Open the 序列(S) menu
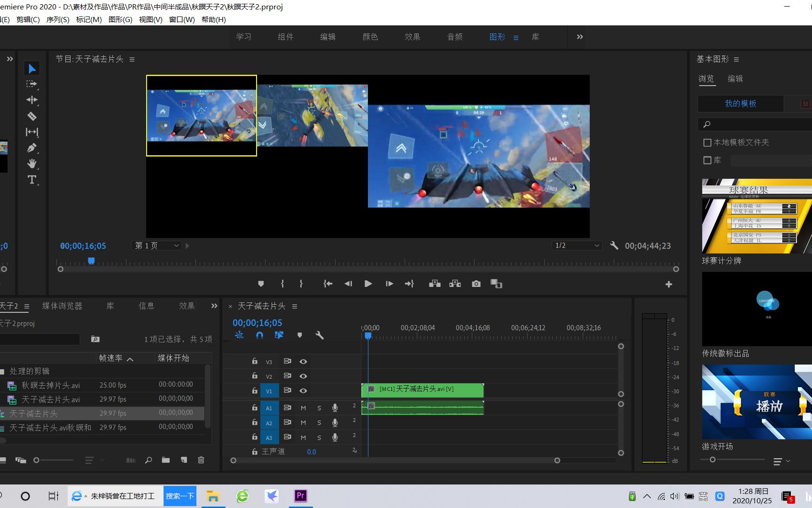 pos(58,19)
